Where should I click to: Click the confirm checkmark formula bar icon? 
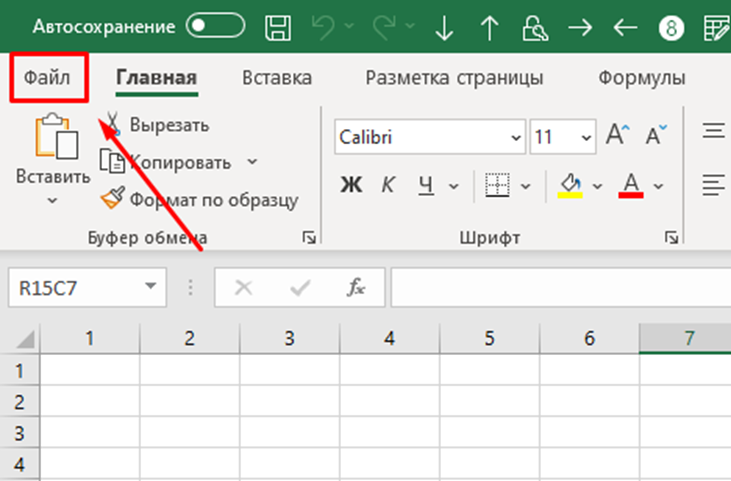pos(300,288)
